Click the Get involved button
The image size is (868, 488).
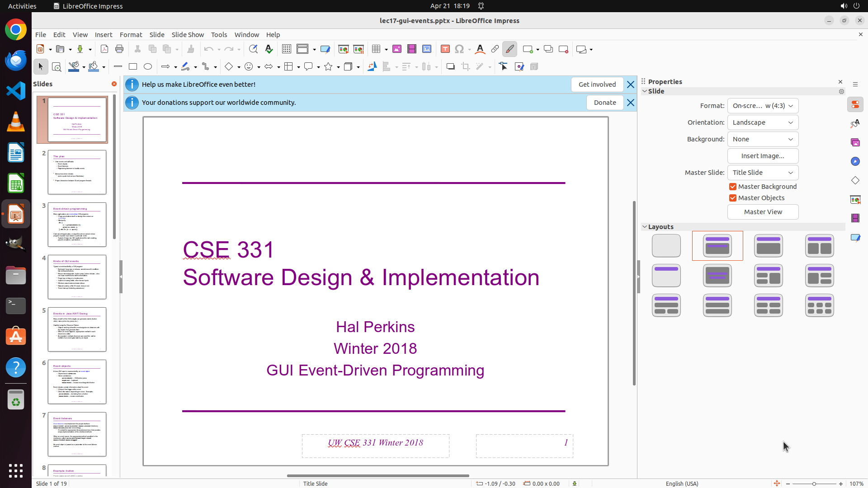point(597,84)
